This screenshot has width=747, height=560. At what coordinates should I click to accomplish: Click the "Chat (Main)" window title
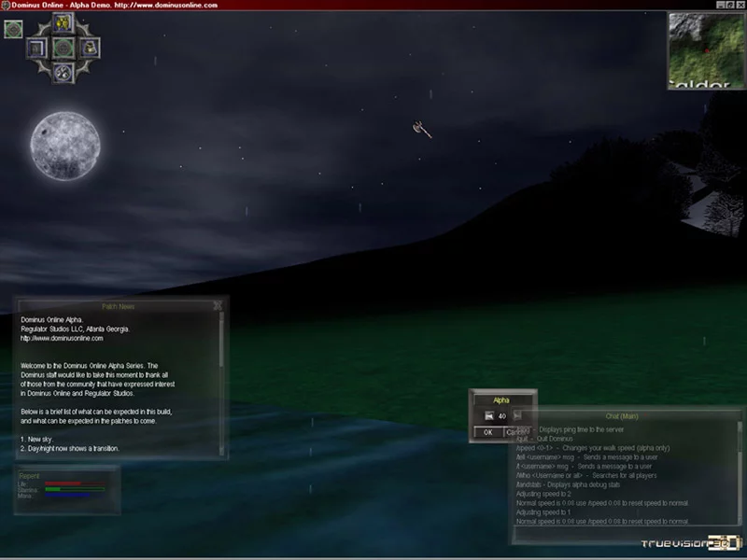622,416
